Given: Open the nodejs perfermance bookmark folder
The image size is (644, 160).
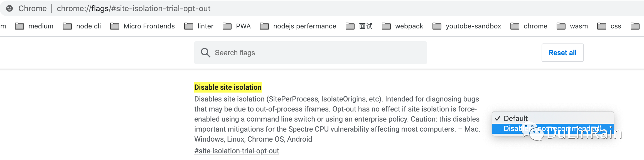Looking at the screenshot, I should point(298,26).
